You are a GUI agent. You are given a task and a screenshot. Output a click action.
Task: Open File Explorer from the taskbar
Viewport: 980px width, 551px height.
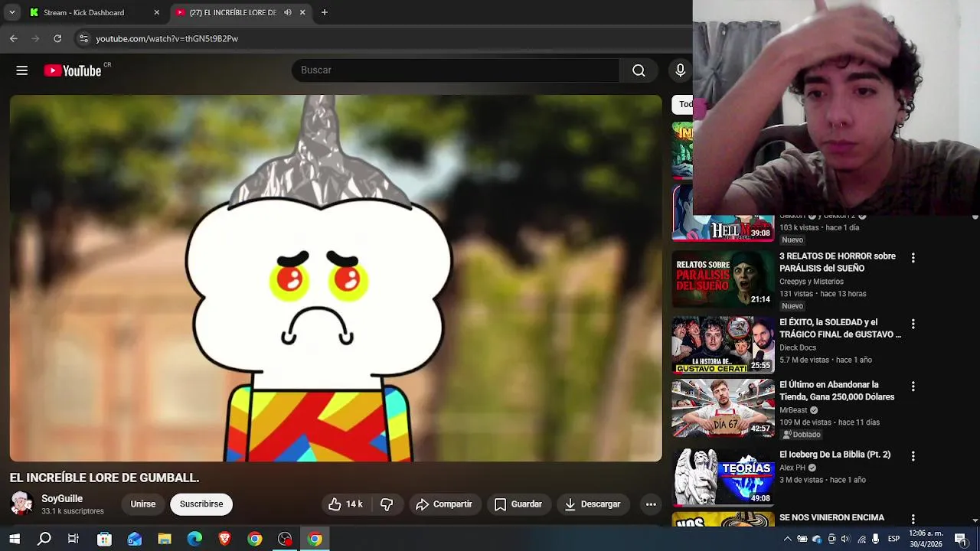pyautogui.click(x=165, y=539)
